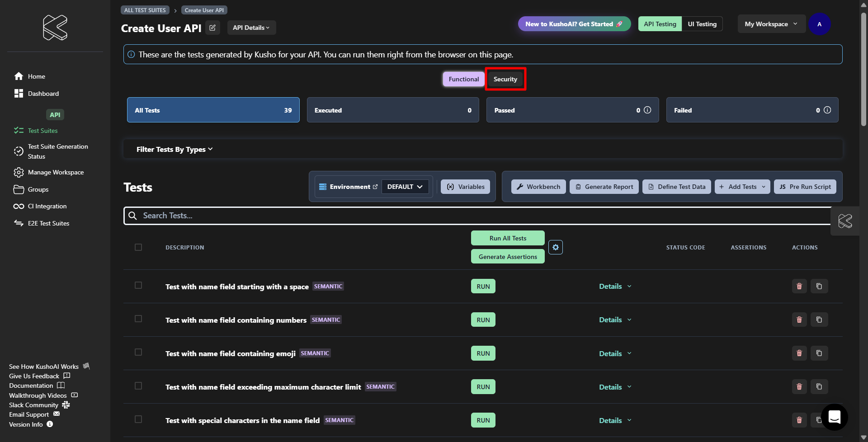Duplicate the 'name field containing numbers' test
Image resolution: width=868 pixels, height=442 pixels.
point(819,320)
